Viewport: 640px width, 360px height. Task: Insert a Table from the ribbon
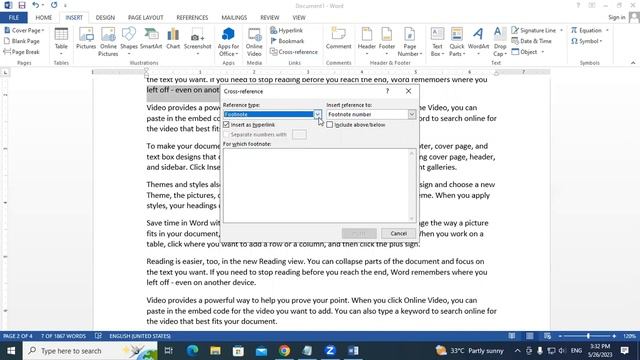click(61, 42)
